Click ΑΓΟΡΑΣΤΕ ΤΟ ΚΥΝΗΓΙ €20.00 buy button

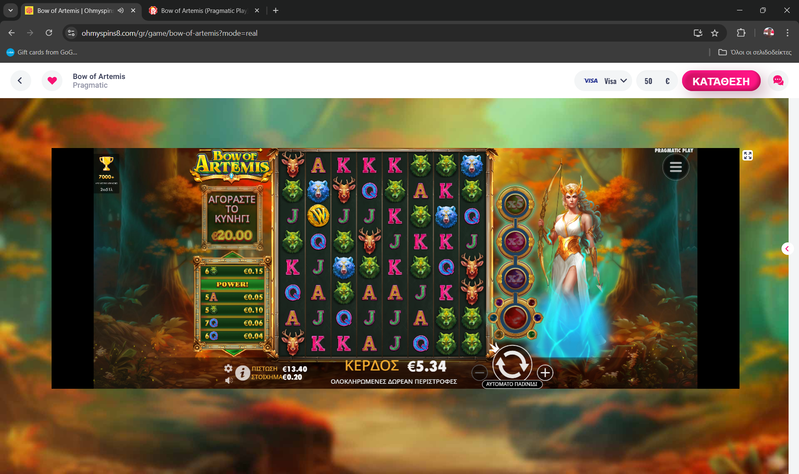pyautogui.click(x=232, y=218)
